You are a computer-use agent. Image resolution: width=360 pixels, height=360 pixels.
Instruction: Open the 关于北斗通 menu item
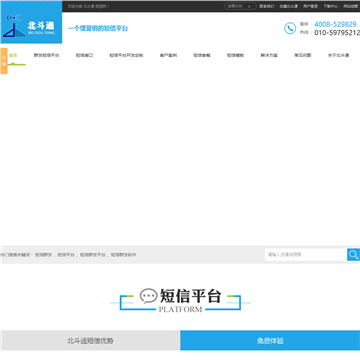pyautogui.click(x=338, y=55)
